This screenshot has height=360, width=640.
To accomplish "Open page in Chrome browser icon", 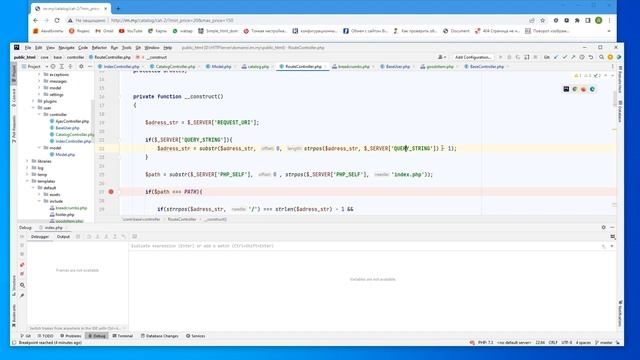I will coord(575,89).
